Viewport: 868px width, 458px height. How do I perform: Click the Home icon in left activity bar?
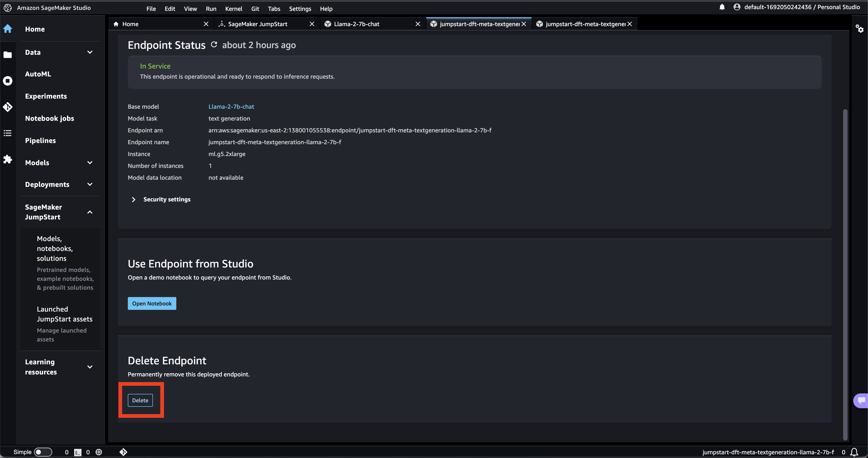pos(8,29)
